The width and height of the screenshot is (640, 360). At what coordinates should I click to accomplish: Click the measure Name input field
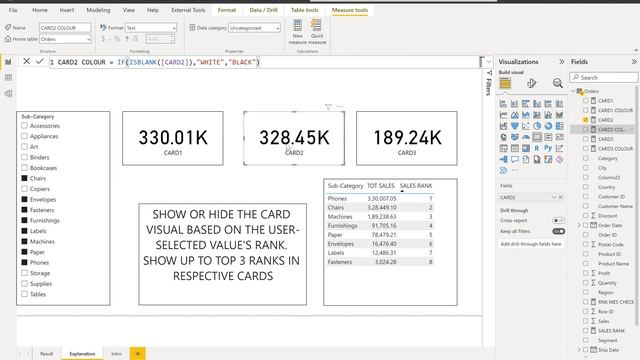click(x=65, y=28)
